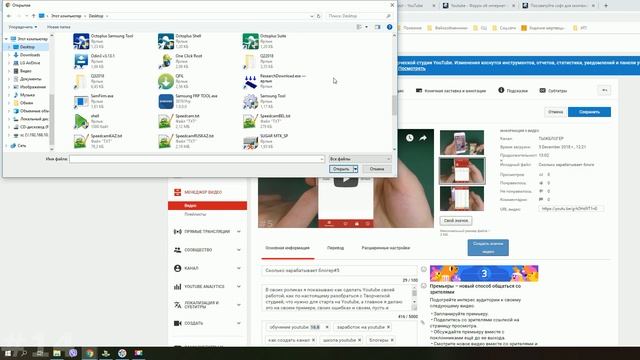Select the Octoplus Shell shortcut icon
Screen dimensions: 640x360
point(166,41)
